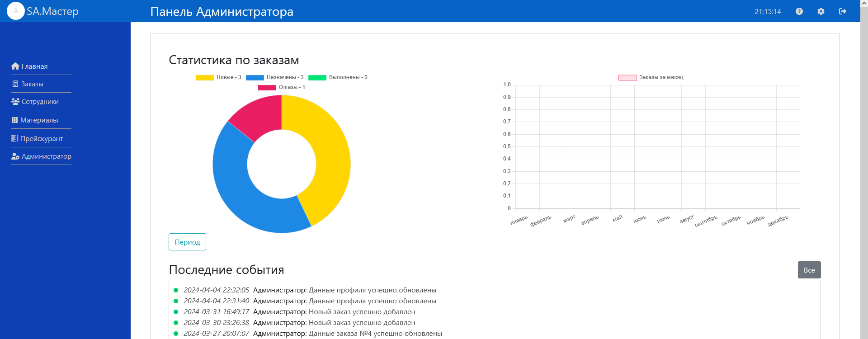Toggle Назначены - 3 legend entry
This screenshot has width=868, height=339.
(275, 77)
